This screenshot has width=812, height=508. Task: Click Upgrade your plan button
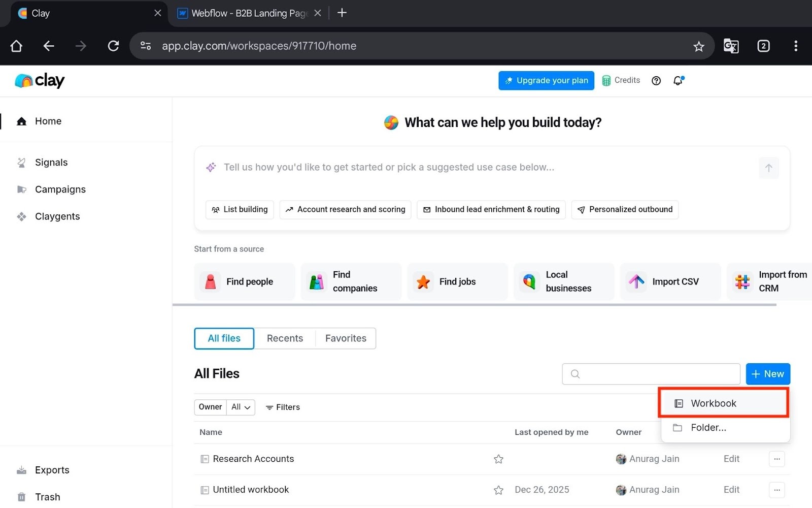(x=546, y=80)
